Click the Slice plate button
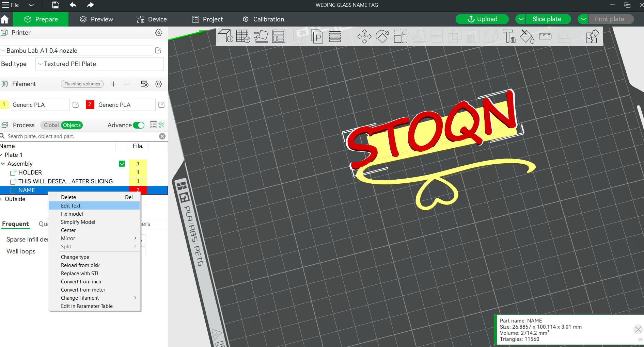 click(549, 19)
